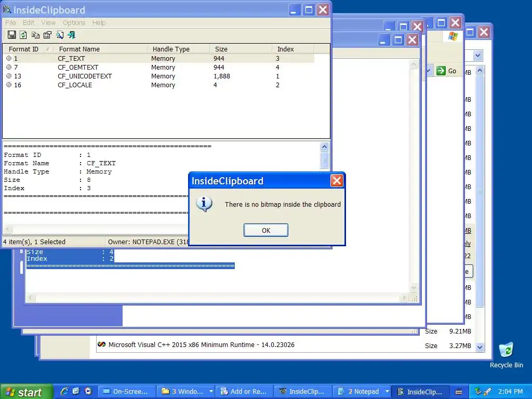Sort by Handle Type column header
The height and width of the screenshot is (399, 532).
178,49
